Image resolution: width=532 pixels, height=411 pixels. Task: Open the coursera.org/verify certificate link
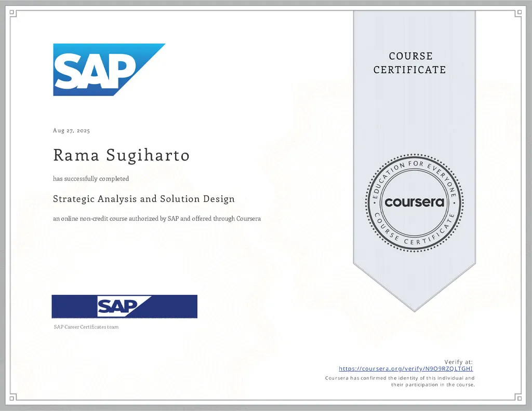click(x=406, y=369)
